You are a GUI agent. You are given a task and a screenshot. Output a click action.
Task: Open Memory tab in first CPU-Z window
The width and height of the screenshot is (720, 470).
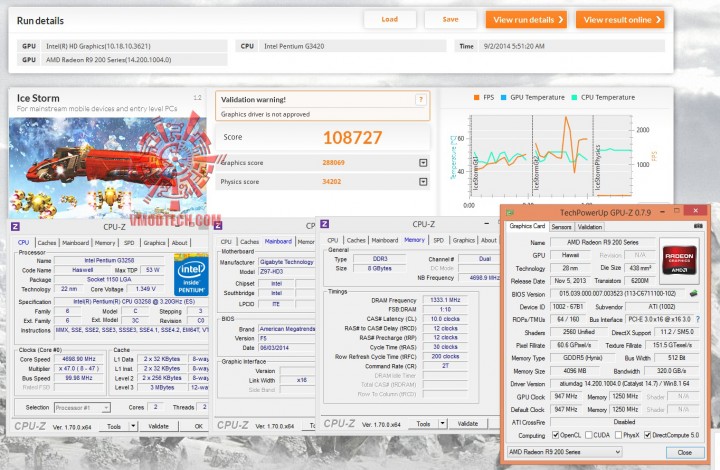click(x=105, y=243)
